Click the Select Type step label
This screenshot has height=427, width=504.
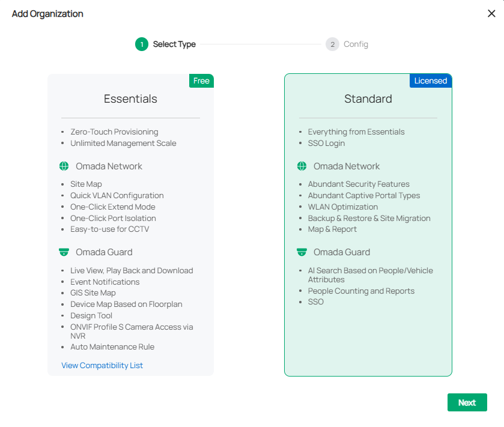[x=174, y=44]
